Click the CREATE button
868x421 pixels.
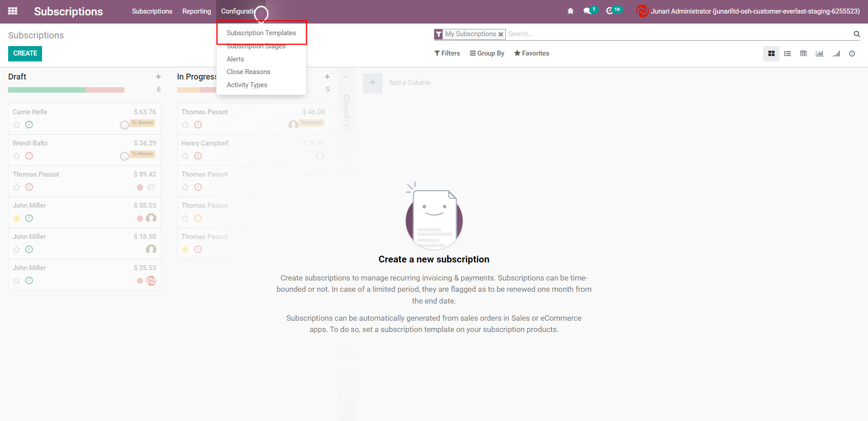25,53
